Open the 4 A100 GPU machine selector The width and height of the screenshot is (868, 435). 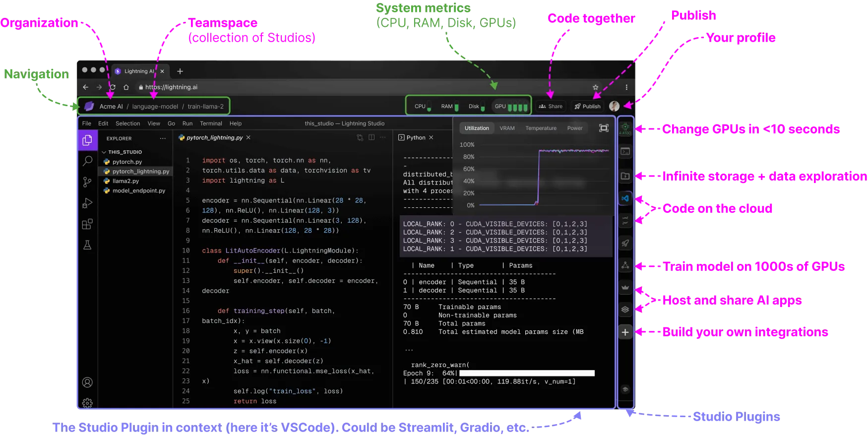625,128
